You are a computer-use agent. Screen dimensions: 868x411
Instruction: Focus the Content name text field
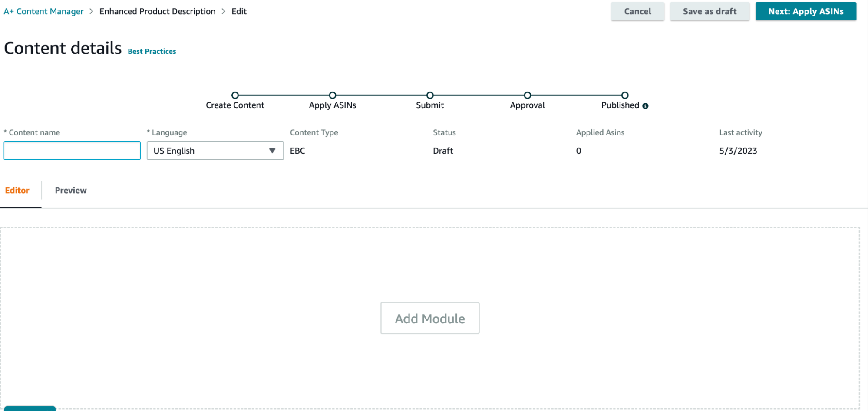coord(72,151)
